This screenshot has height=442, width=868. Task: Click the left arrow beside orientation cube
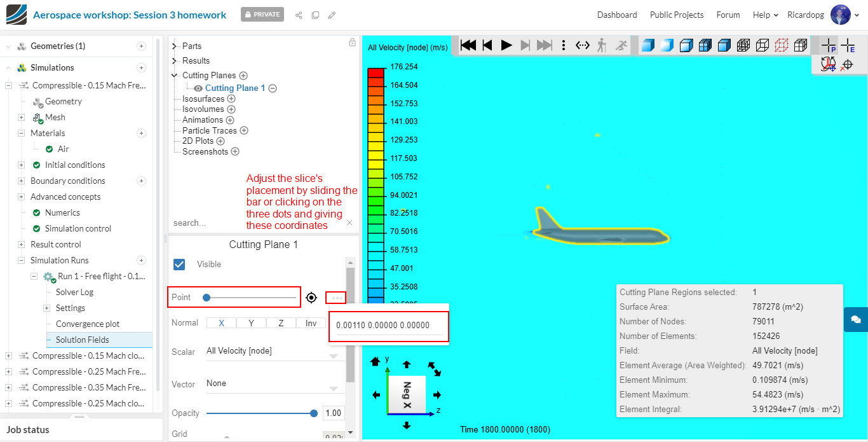pyautogui.click(x=376, y=395)
